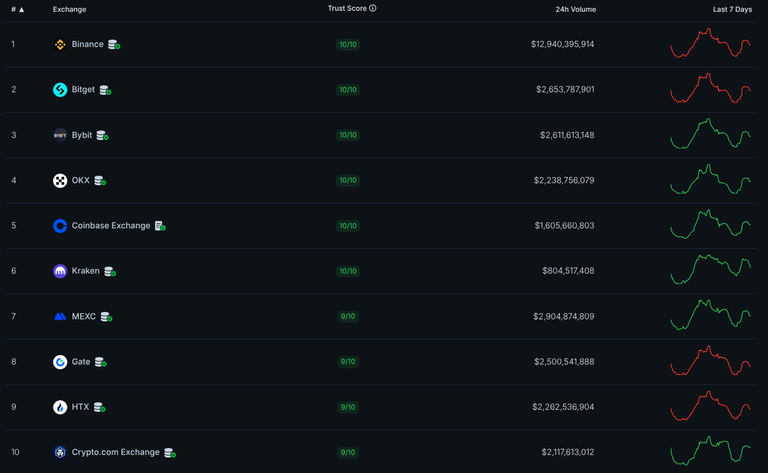Open MEXC's green 7-day volume sparkline
This screenshot has height=473, width=768.
tap(711, 315)
